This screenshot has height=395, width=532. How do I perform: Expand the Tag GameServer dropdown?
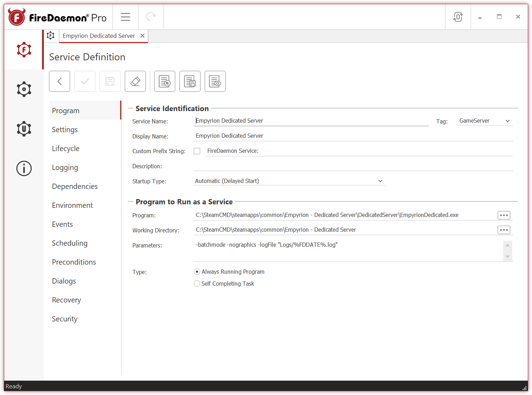(485, 121)
